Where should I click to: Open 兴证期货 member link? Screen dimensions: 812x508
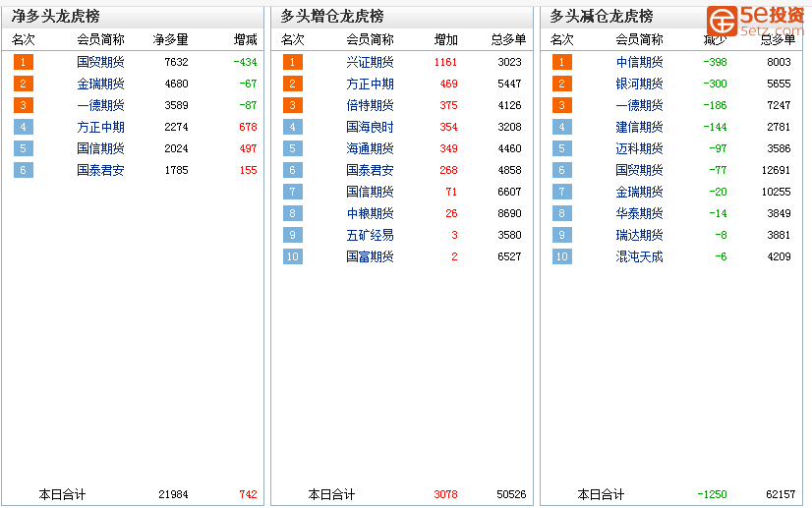(370, 62)
